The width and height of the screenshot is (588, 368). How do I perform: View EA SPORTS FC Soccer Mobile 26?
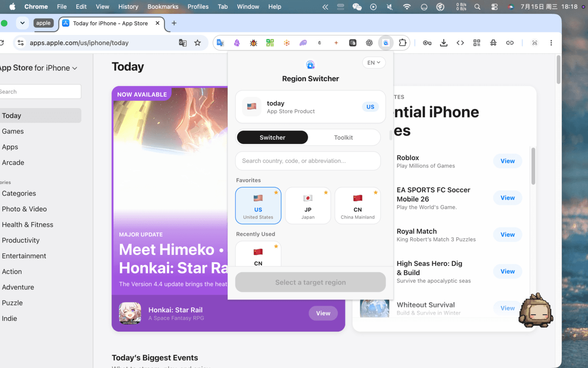coord(508,198)
